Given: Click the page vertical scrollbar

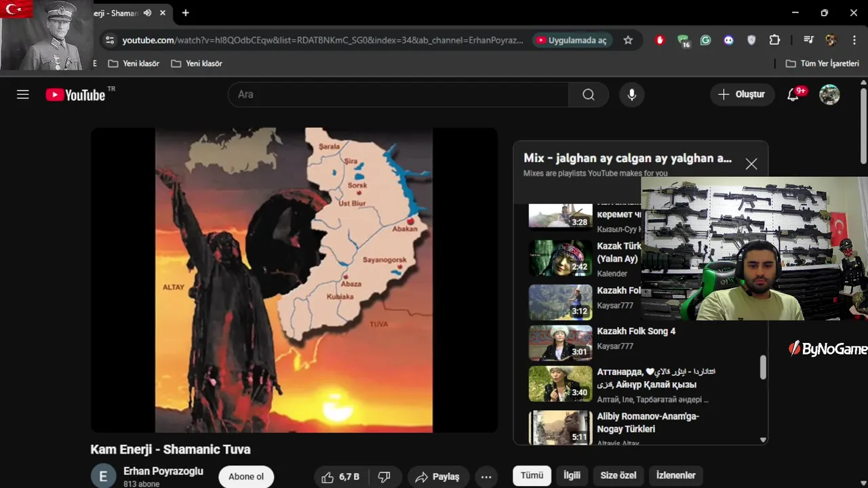Looking at the screenshot, I should tap(863, 126).
